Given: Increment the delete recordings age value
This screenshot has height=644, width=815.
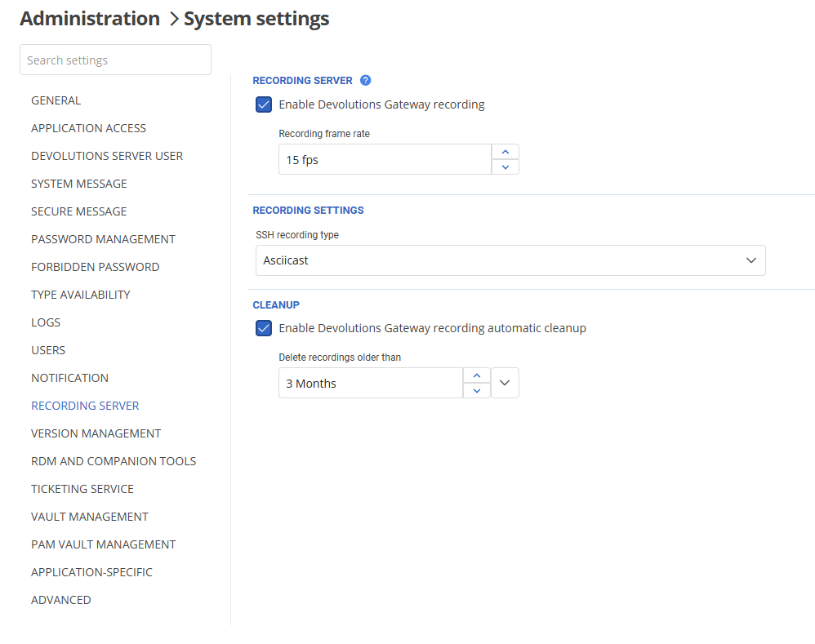Looking at the screenshot, I should [476, 374].
